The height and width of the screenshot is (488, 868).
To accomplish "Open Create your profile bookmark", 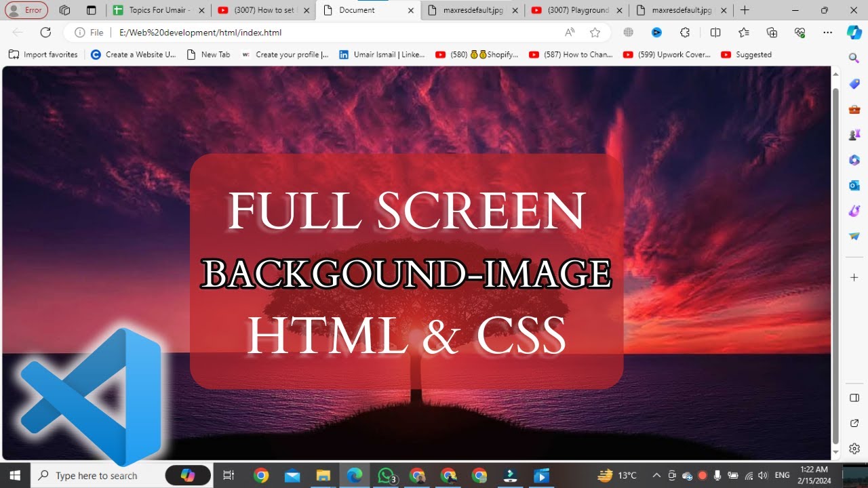I will pyautogui.click(x=285, y=54).
